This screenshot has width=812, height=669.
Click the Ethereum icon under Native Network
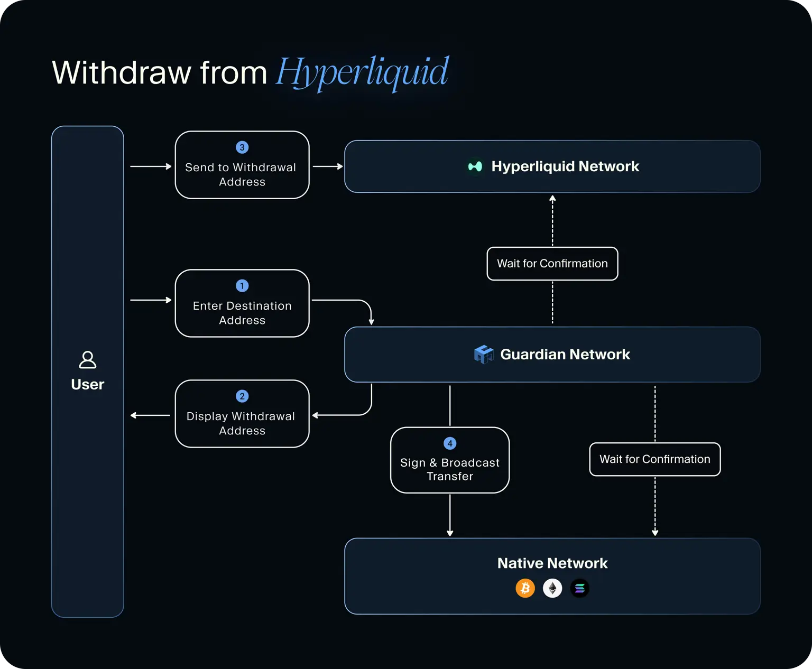552,588
